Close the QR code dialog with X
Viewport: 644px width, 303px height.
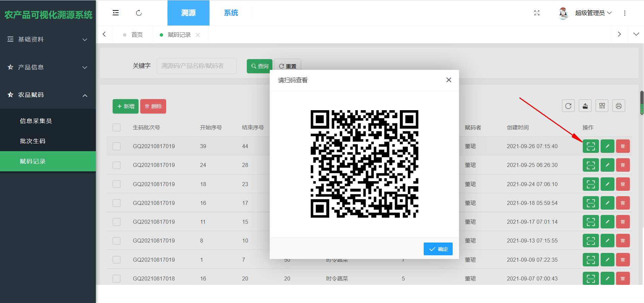click(449, 80)
